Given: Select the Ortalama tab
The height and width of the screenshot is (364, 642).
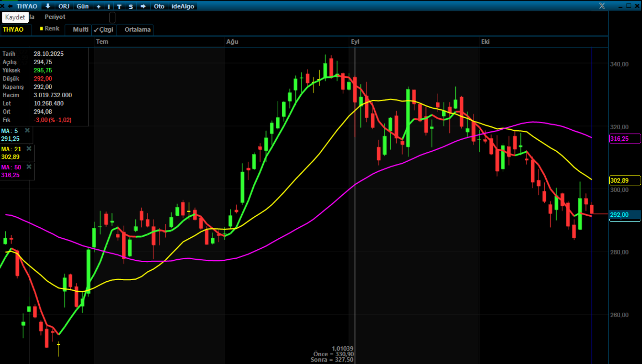Looking at the screenshot, I should (137, 30).
